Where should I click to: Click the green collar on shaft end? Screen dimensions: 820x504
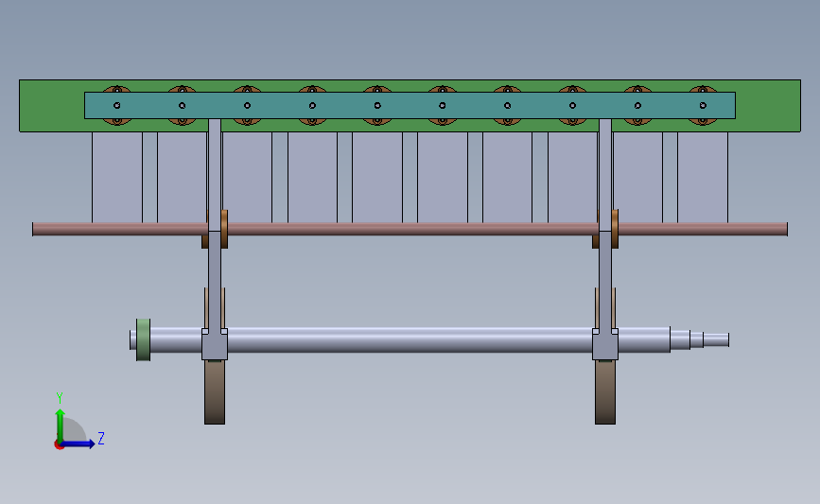pos(143,339)
